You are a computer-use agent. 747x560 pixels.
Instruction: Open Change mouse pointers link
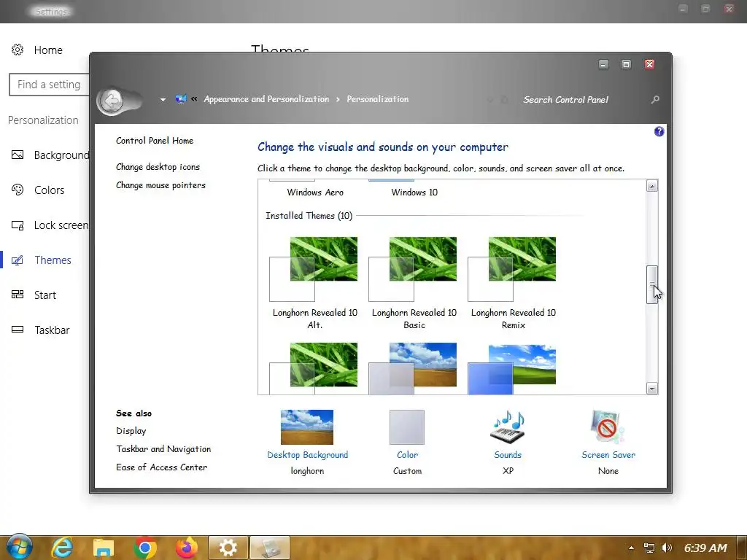(160, 185)
